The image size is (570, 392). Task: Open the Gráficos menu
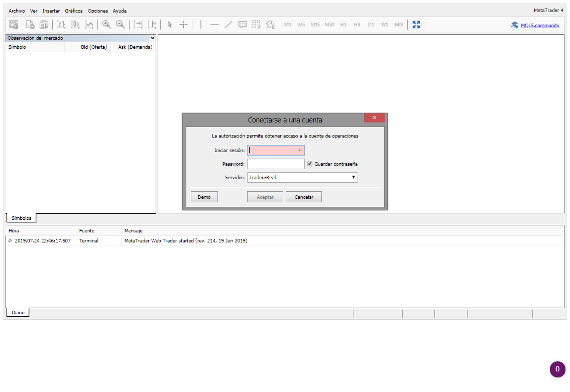[x=74, y=11]
